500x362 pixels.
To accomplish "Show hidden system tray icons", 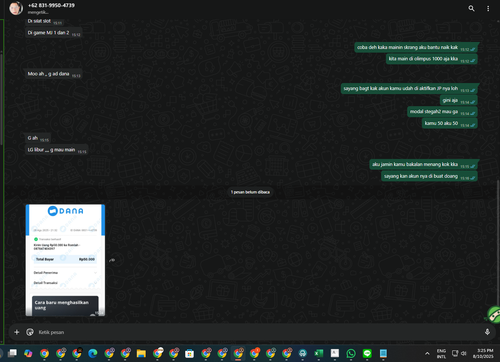I will point(427,353).
